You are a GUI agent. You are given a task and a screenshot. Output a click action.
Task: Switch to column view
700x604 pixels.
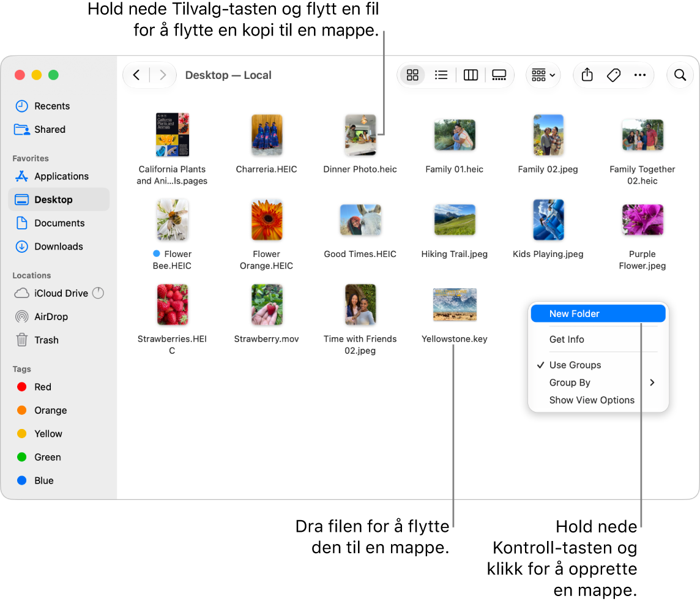(471, 75)
